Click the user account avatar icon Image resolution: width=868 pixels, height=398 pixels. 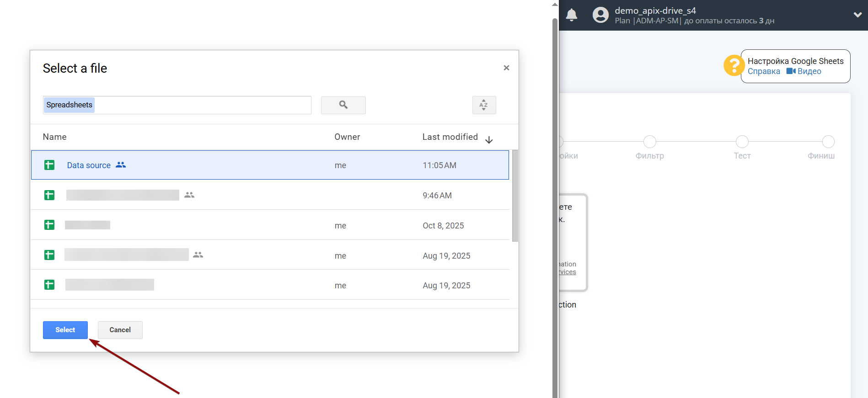click(600, 15)
